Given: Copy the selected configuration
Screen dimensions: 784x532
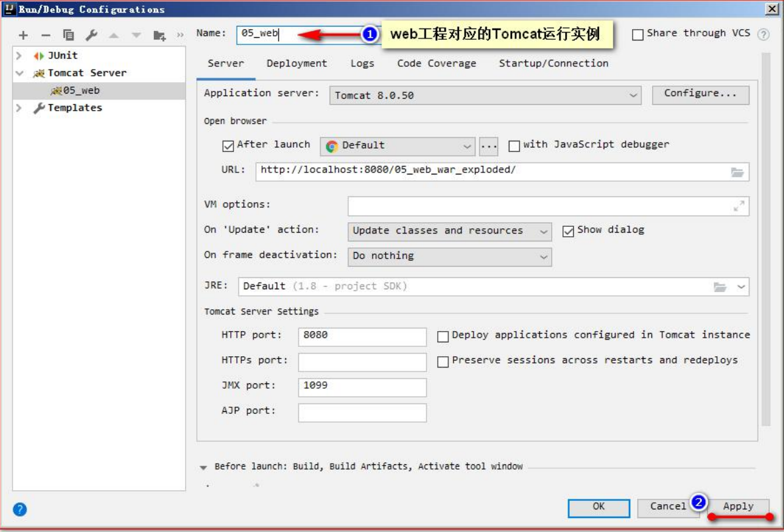Looking at the screenshot, I should coord(68,35).
